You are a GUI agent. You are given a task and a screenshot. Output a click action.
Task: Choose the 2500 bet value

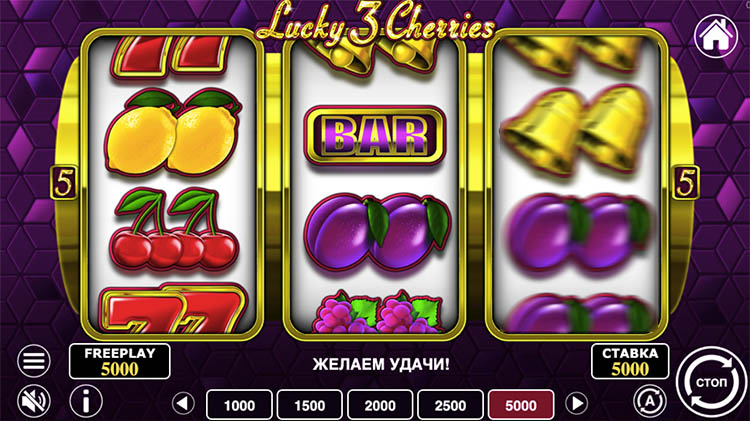(x=450, y=405)
